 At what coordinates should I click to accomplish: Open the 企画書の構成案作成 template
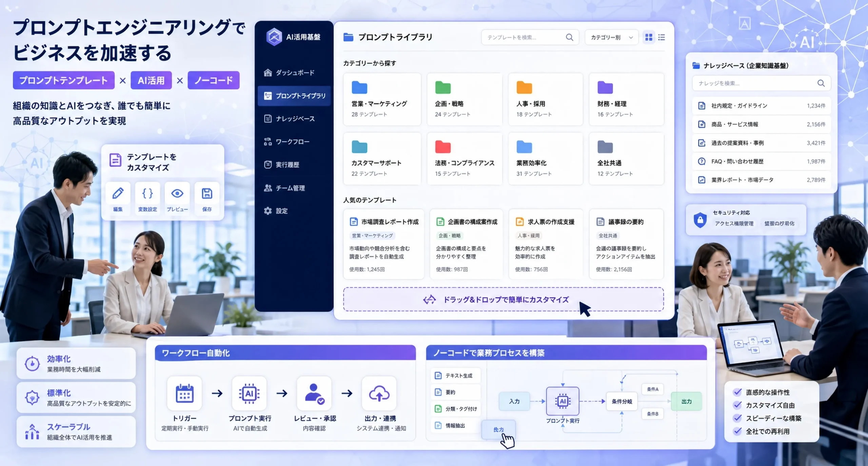(466, 244)
